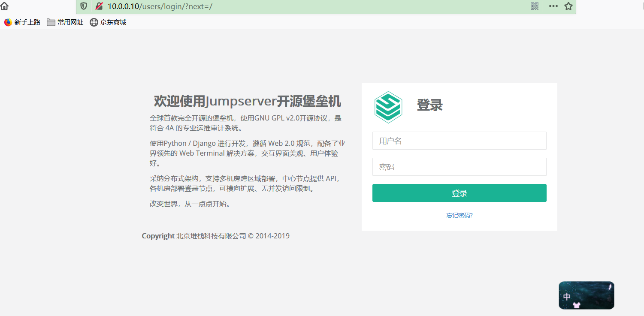The height and width of the screenshot is (316, 644).
Task: Click the address bar URL text
Action: [x=160, y=6]
